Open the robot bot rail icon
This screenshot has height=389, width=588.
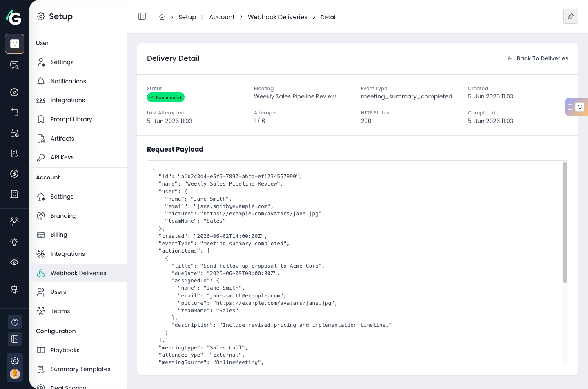point(15,290)
